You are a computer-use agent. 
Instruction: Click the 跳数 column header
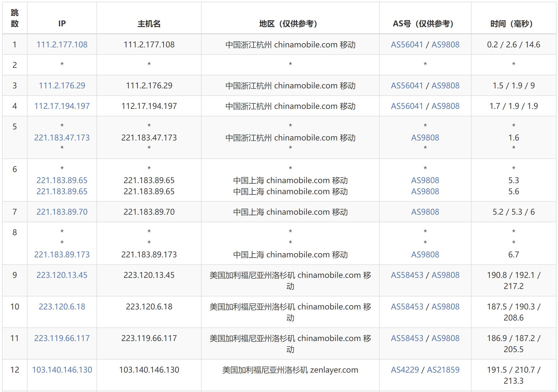(15, 18)
